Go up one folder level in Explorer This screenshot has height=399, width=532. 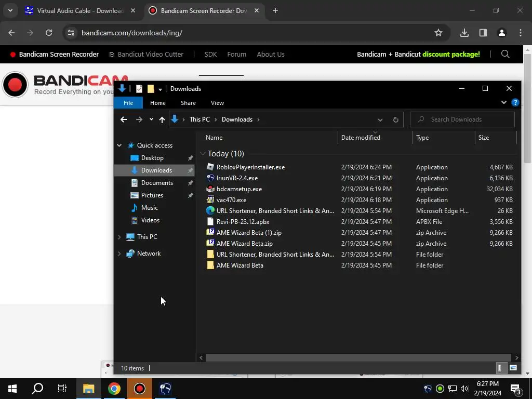click(162, 119)
